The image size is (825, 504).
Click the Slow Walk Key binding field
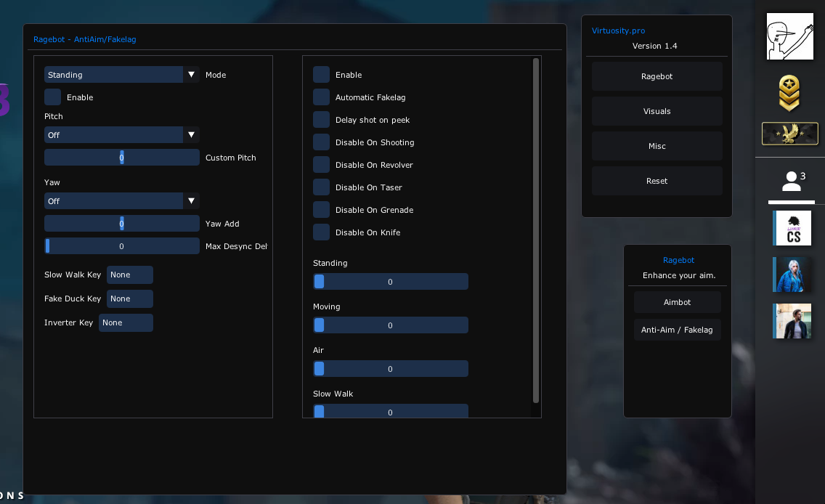(x=129, y=275)
